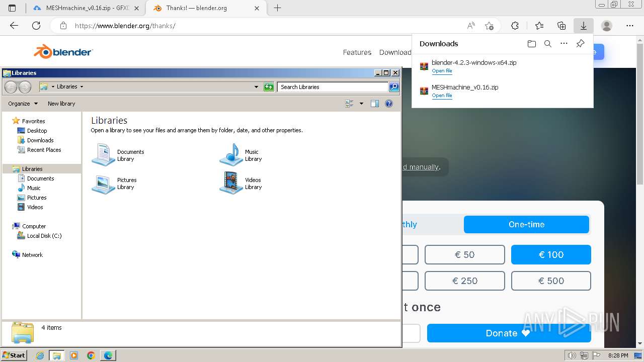Open Chrome from the taskbar
This screenshot has width=644, height=362.
pos(91,355)
